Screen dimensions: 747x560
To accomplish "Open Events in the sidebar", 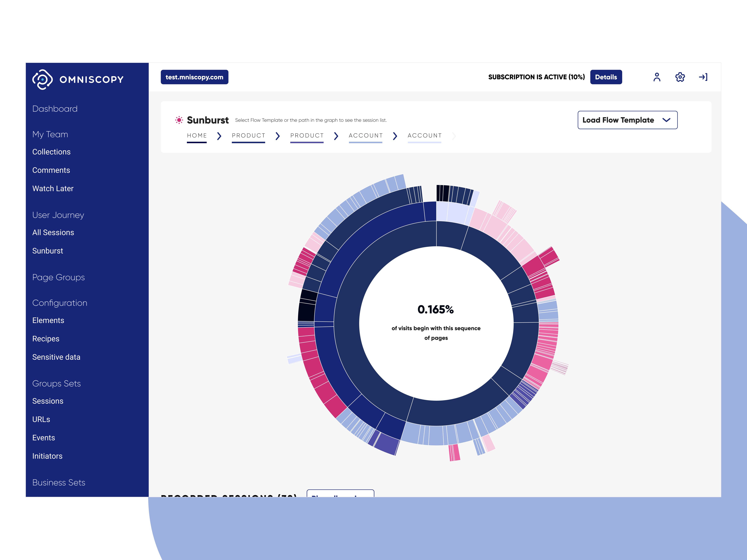I will (44, 438).
